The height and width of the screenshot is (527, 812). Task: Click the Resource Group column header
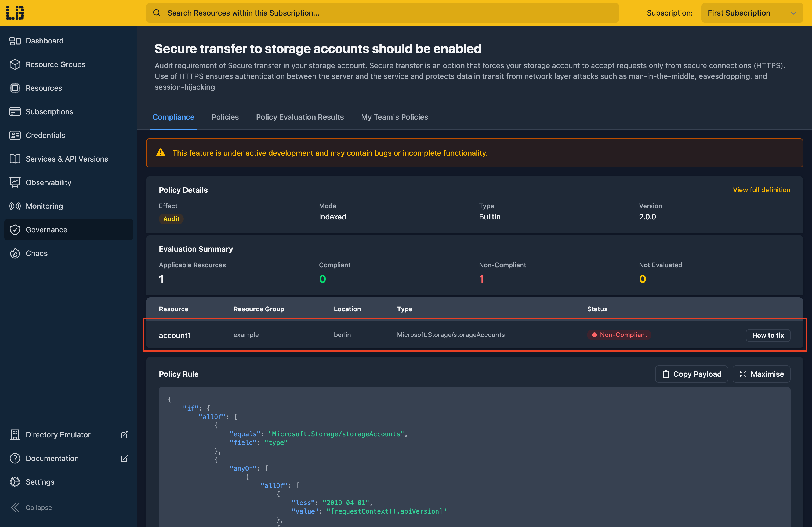pos(259,309)
